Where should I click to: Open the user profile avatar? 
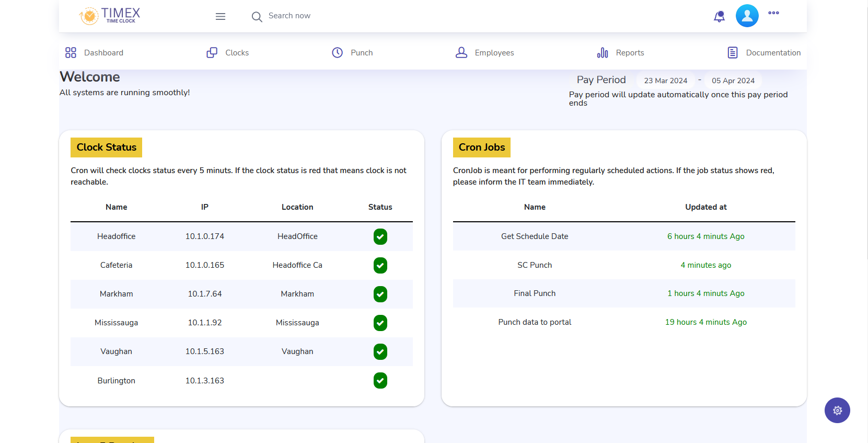[747, 16]
